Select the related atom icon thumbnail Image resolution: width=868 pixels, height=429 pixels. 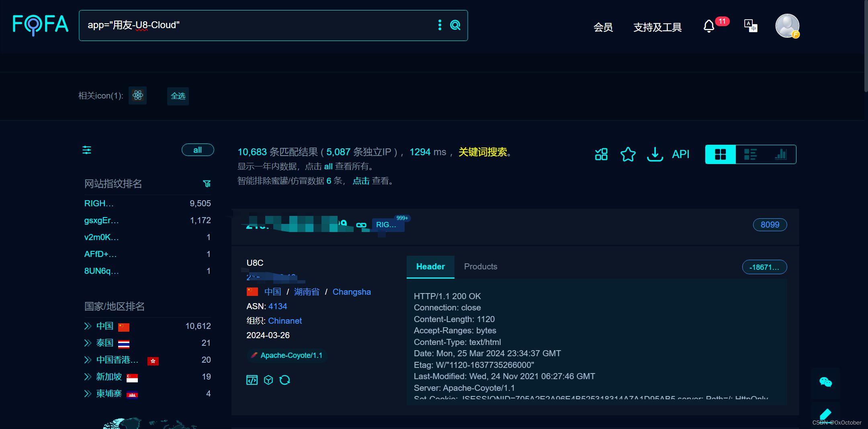(138, 95)
